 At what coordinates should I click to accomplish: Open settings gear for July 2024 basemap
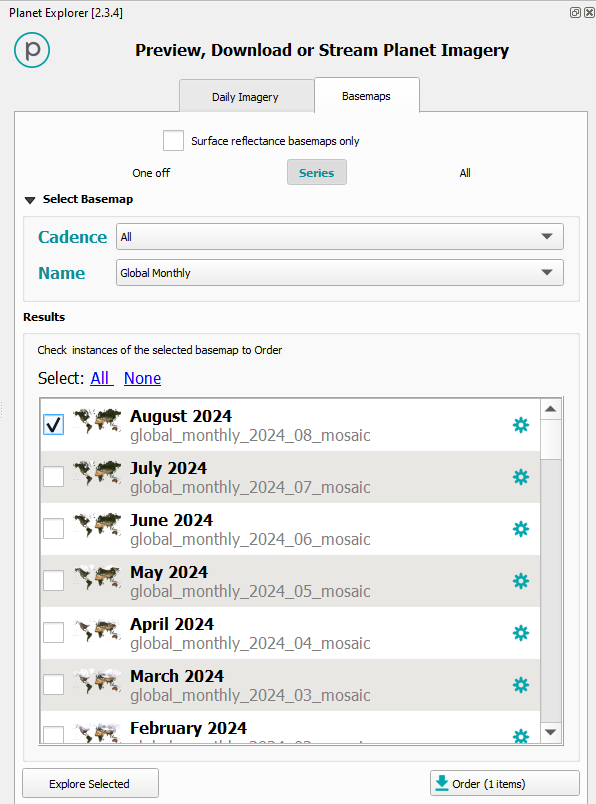click(x=521, y=477)
